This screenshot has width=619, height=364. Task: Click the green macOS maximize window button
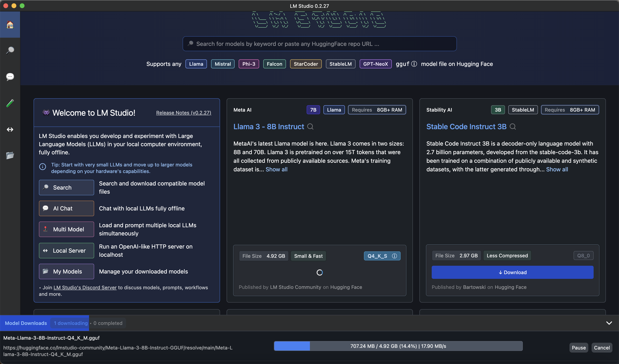click(22, 6)
